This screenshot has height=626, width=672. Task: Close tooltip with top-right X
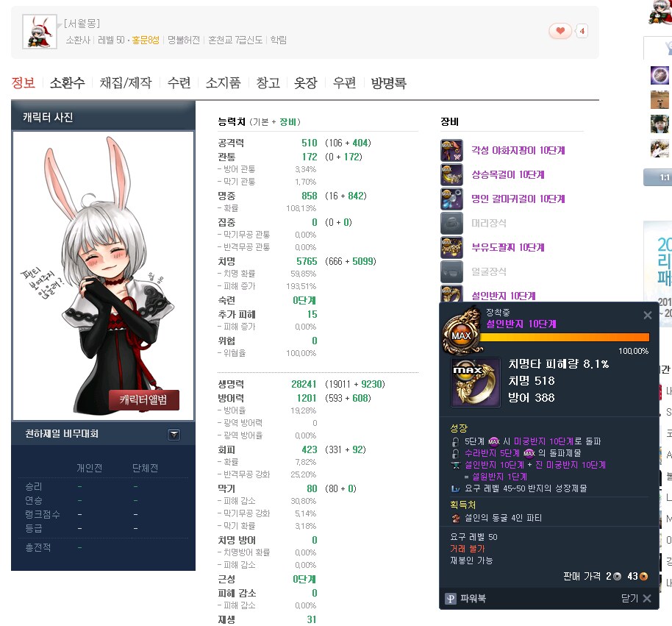(x=647, y=316)
